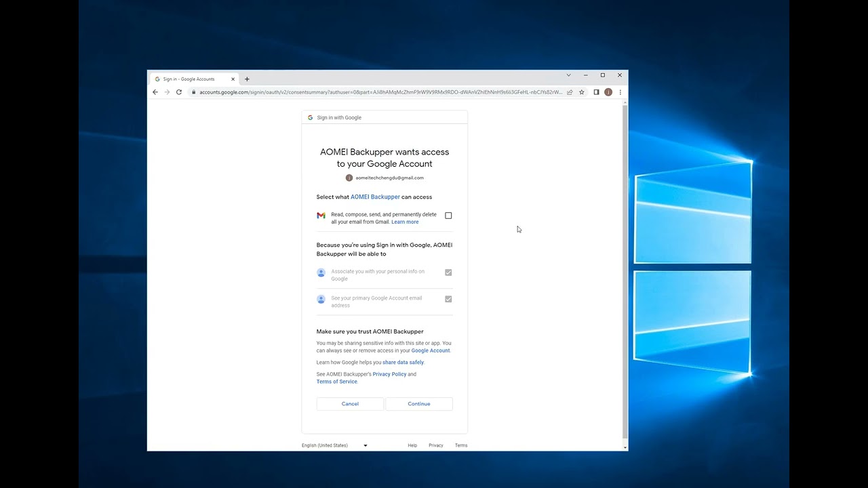Click the Cancel button
The width and height of the screenshot is (868, 488).
pyautogui.click(x=350, y=404)
